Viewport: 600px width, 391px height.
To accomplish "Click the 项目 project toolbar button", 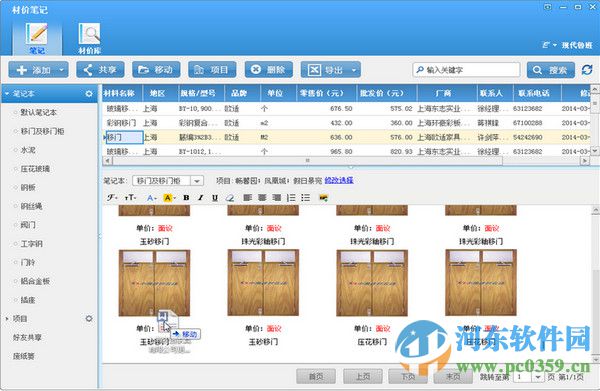I will point(212,70).
